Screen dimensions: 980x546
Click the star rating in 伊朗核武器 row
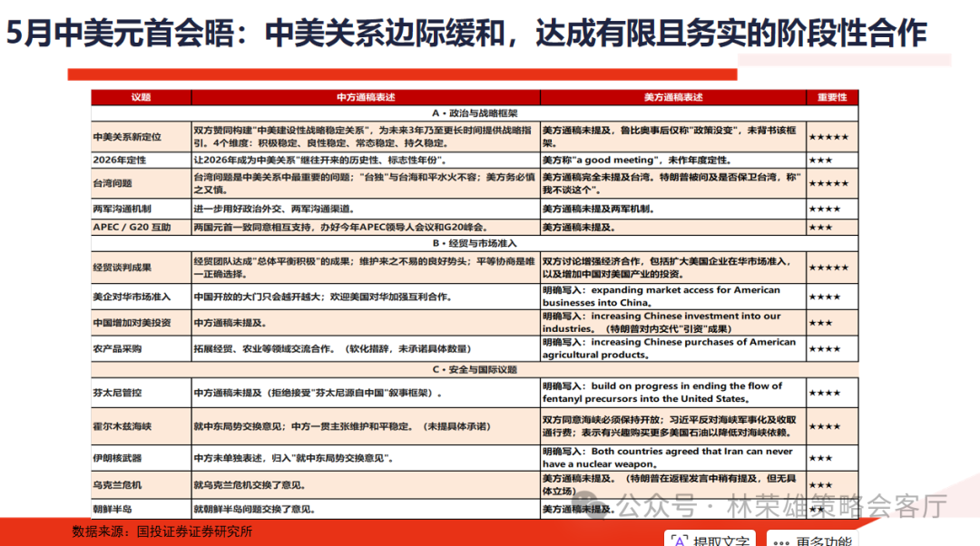pos(820,458)
